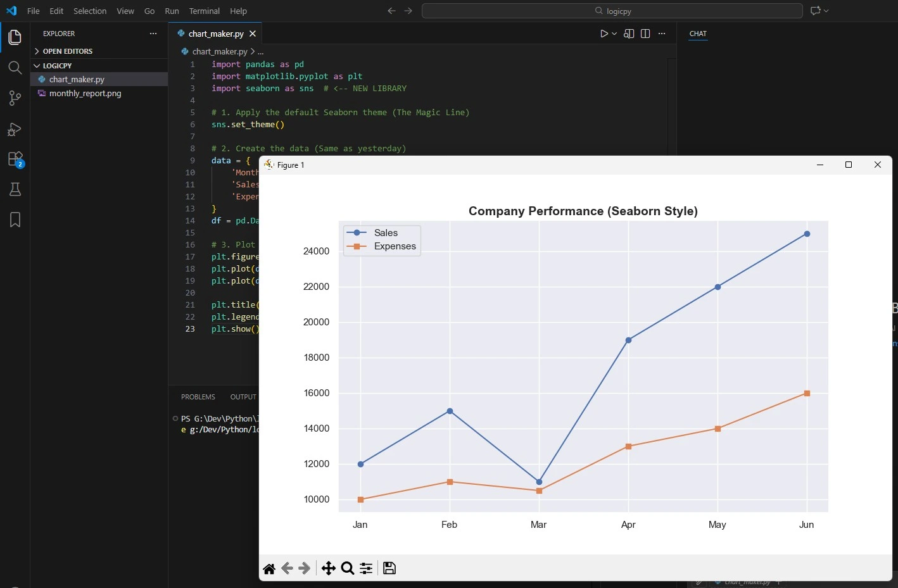Open the Search view in the sidebar
This screenshot has height=588, width=898.
click(15, 68)
